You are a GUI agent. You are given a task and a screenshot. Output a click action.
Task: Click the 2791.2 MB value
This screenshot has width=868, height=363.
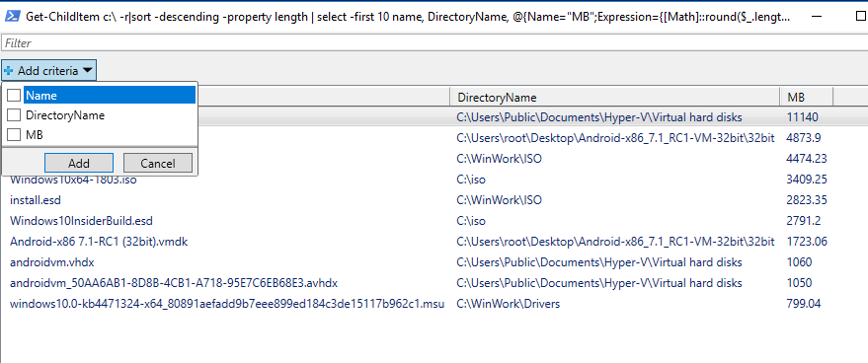[803, 221]
